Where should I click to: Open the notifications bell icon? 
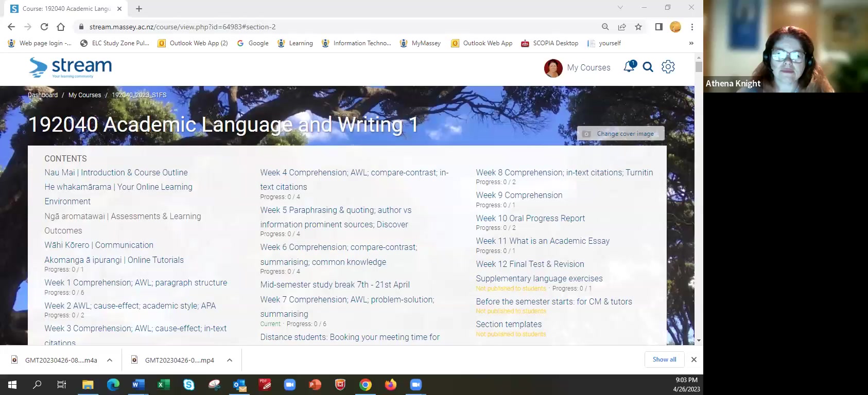tap(629, 67)
